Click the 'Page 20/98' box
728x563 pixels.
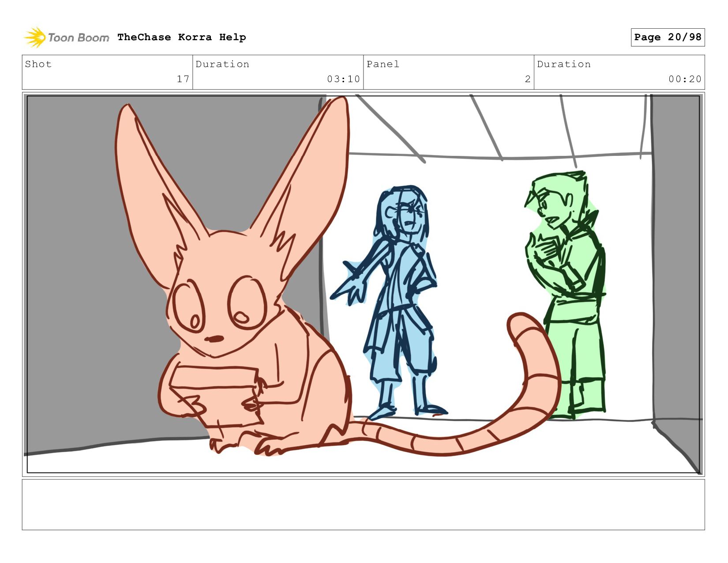(x=668, y=37)
